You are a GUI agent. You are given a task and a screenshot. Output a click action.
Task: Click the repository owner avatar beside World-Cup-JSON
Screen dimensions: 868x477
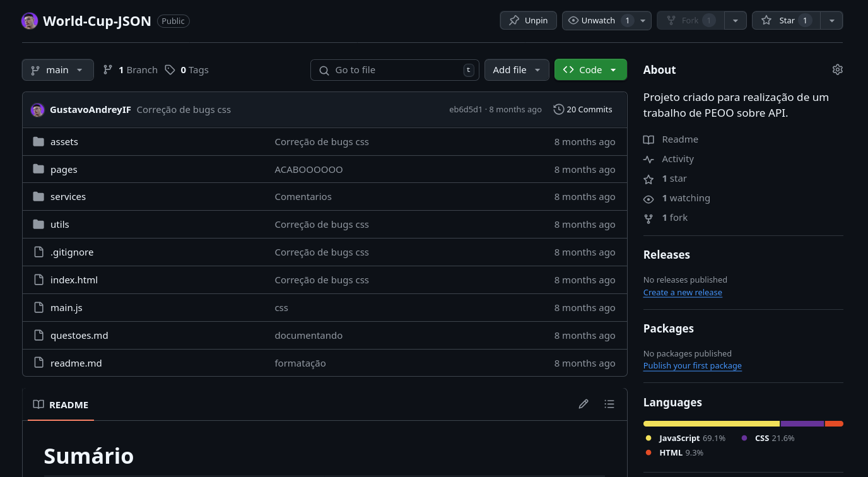point(30,21)
